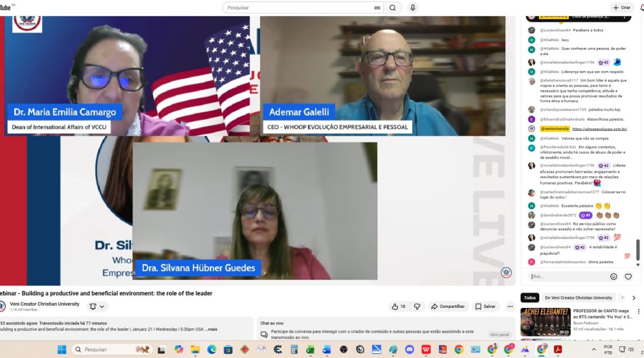Open the three-dot menu beside the Salvar button
Screen dimensions: 644x358
point(509,307)
